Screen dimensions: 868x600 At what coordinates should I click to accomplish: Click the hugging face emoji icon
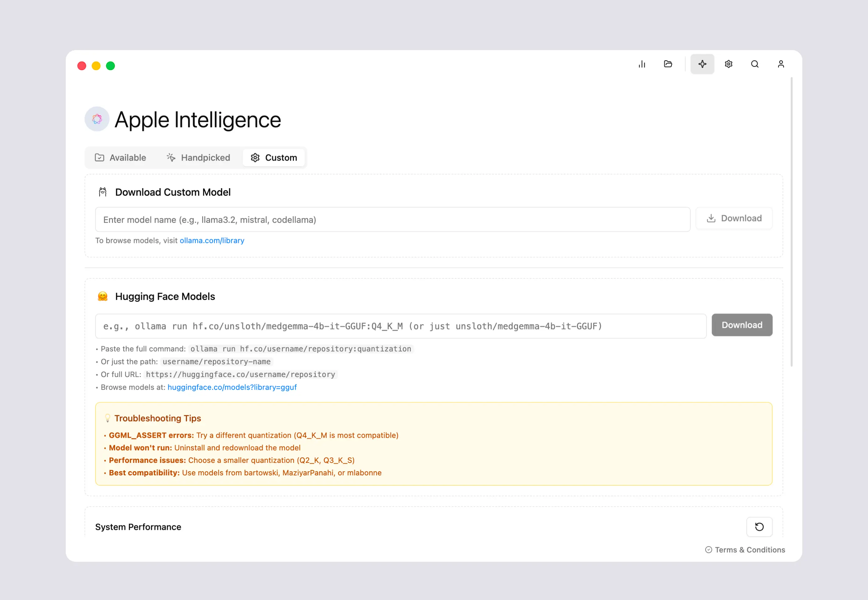(103, 296)
